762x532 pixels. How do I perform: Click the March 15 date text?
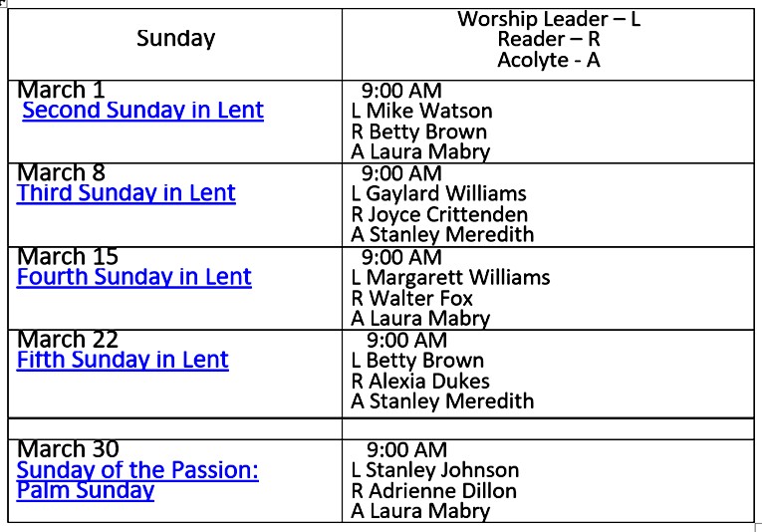[68, 256]
